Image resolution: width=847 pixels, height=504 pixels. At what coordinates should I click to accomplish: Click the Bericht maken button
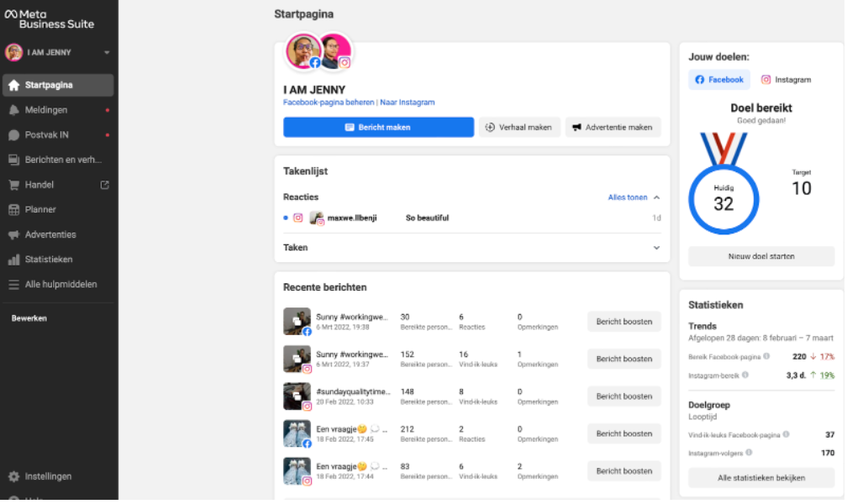click(378, 126)
